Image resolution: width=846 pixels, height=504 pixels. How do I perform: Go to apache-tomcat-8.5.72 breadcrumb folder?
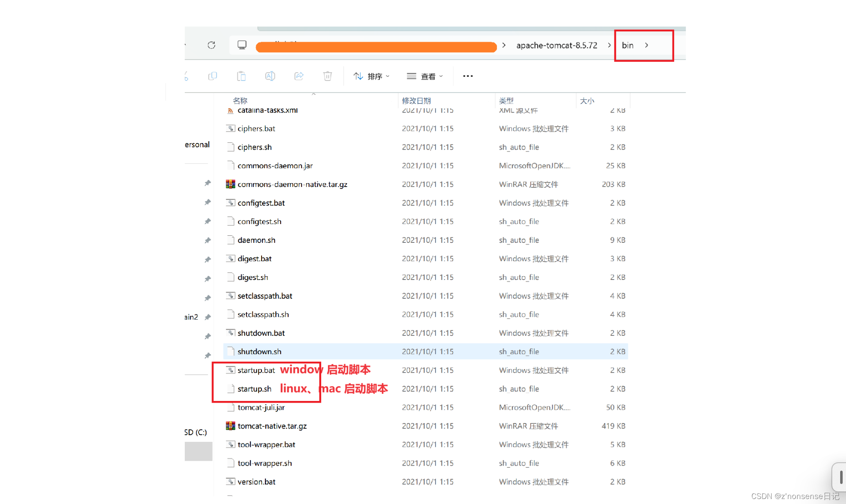(556, 45)
